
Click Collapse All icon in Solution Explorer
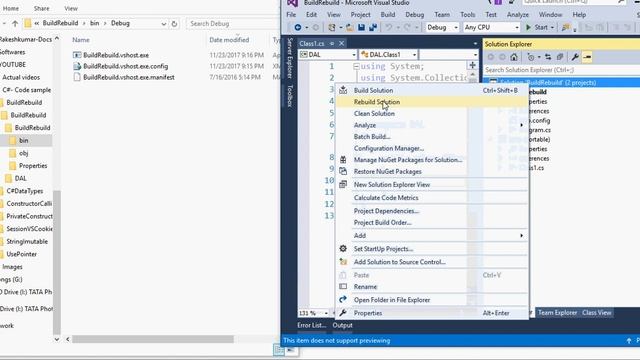point(560,57)
